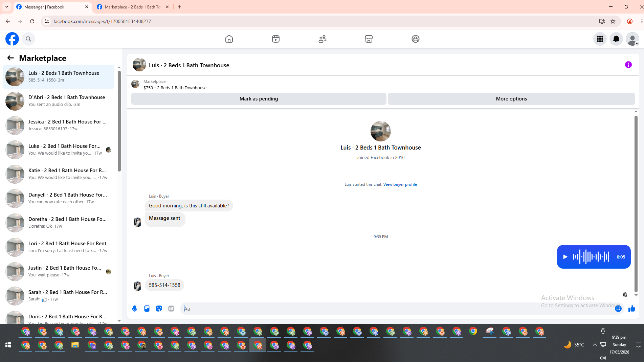Image resolution: width=644 pixels, height=362 pixels.
Task: Attach a photo to the message
Action: coord(147,309)
